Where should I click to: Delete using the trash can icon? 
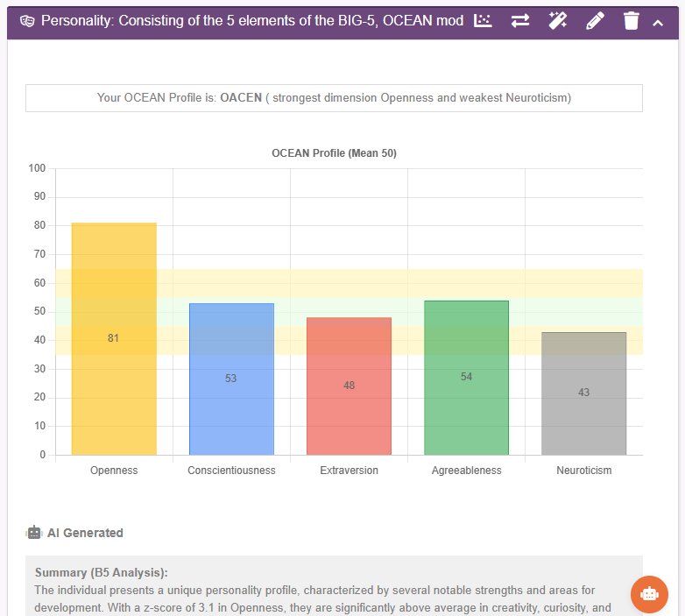631,20
